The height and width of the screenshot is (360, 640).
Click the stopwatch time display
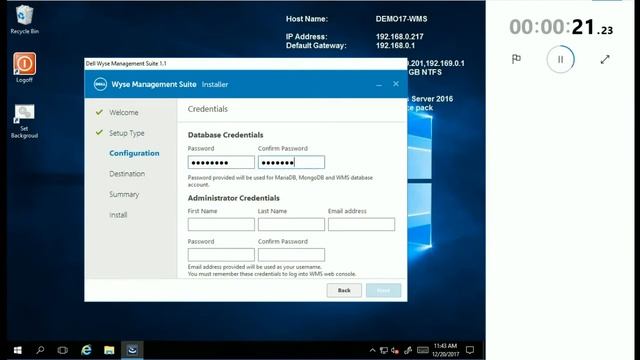click(561, 28)
